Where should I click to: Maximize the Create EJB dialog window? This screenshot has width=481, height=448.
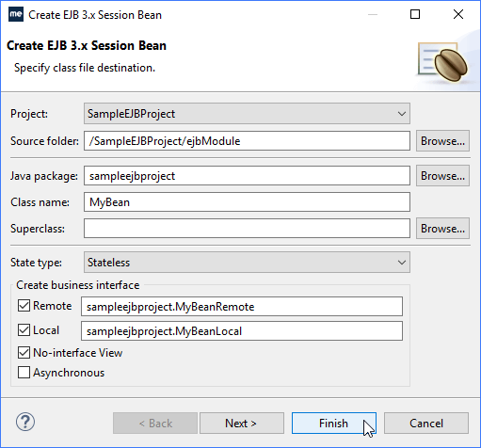click(x=415, y=14)
